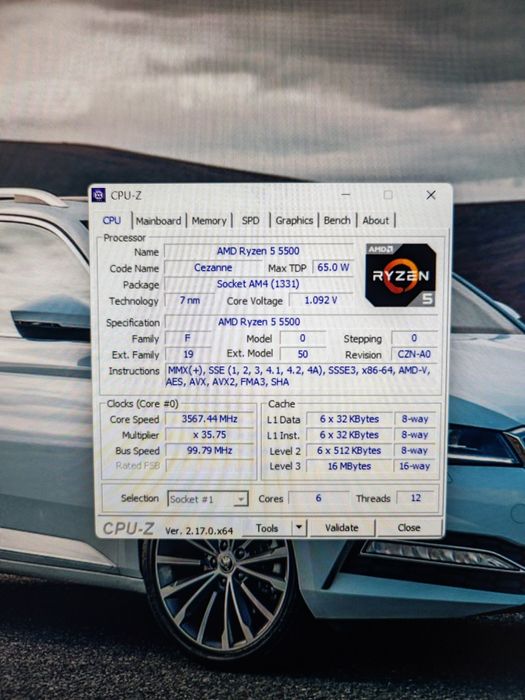Click the Cores value 6
Viewport: 525px width, 700px height.
tap(318, 498)
